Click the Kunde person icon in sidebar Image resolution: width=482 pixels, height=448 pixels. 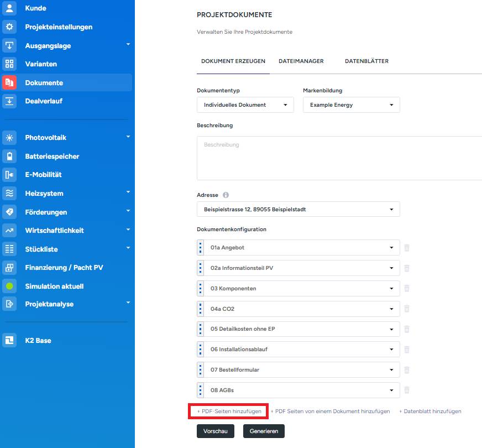click(x=9, y=8)
